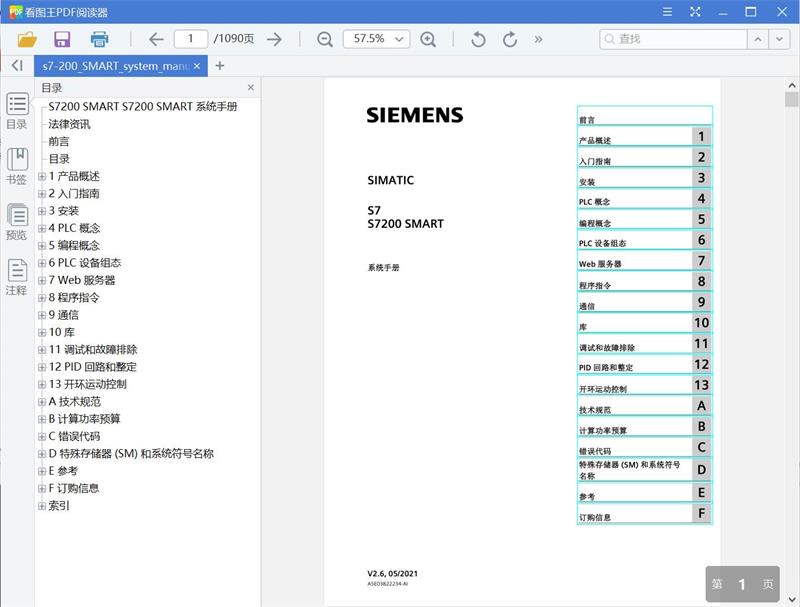
Task: Select D 特殊存储器 (SM) in the outline
Action: (x=131, y=453)
